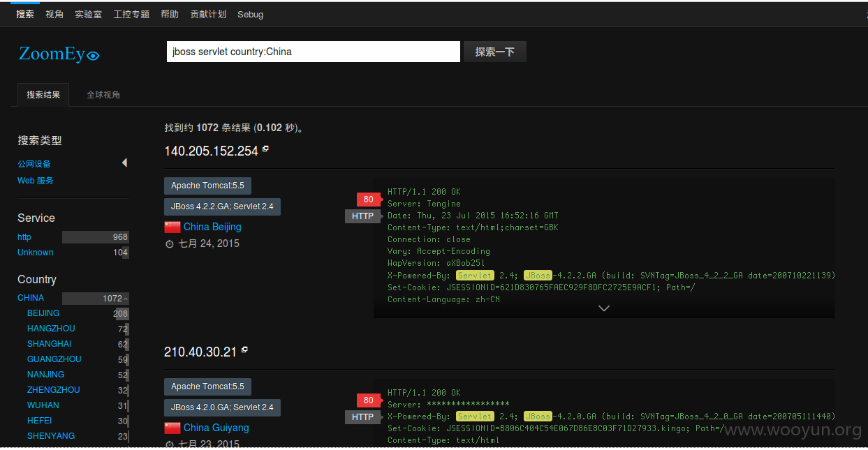This screenshot has width=868, height=450.
Task: Open external link icon beside 140.205.152.254
Action: (x=265, y=149)
